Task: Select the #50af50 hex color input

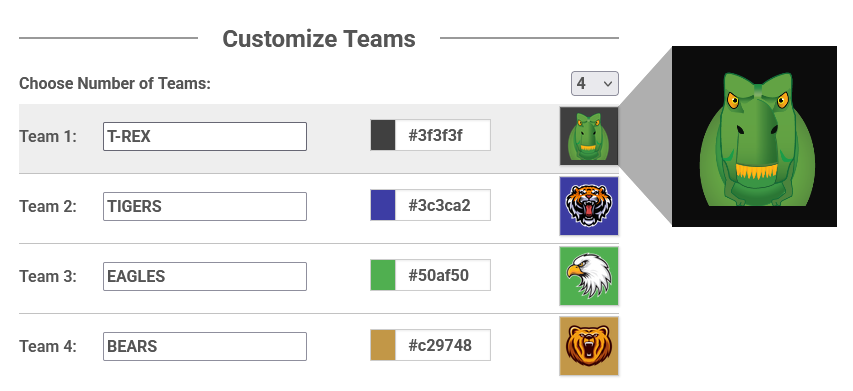Action: pyautogui.click(x=443, y=275)
